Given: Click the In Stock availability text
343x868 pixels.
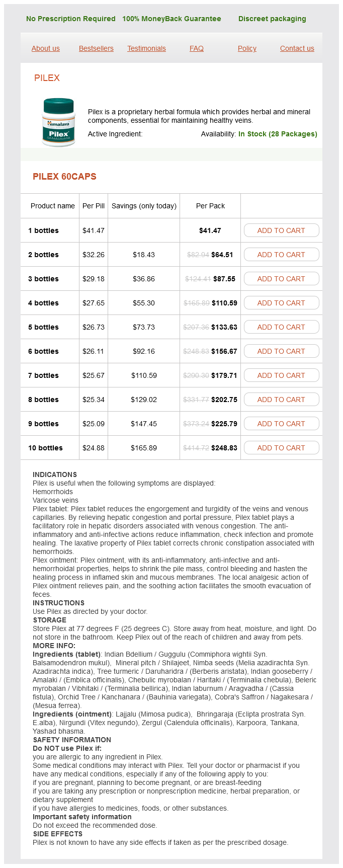Looking at the screenshot, I should point(278,134).
